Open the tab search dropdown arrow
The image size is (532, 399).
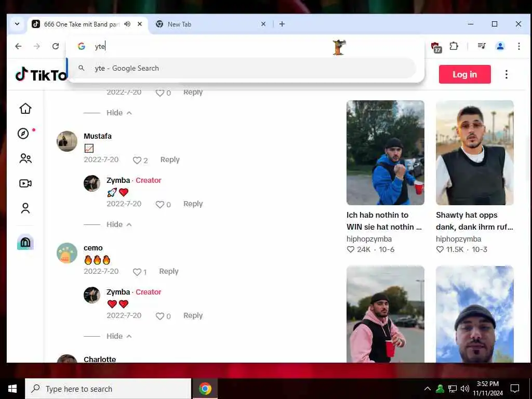[x=17, y=24]
